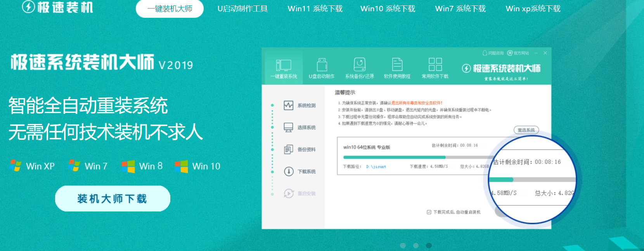Select U盘启动制作 icon in app toolbar
This screenshot has height=251, width=644.
click(x=322, y=65)
